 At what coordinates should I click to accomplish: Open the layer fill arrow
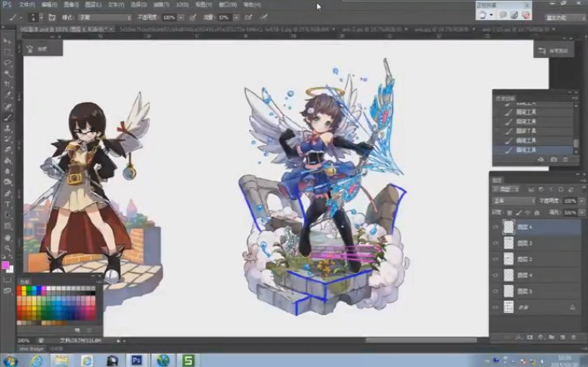582,212
